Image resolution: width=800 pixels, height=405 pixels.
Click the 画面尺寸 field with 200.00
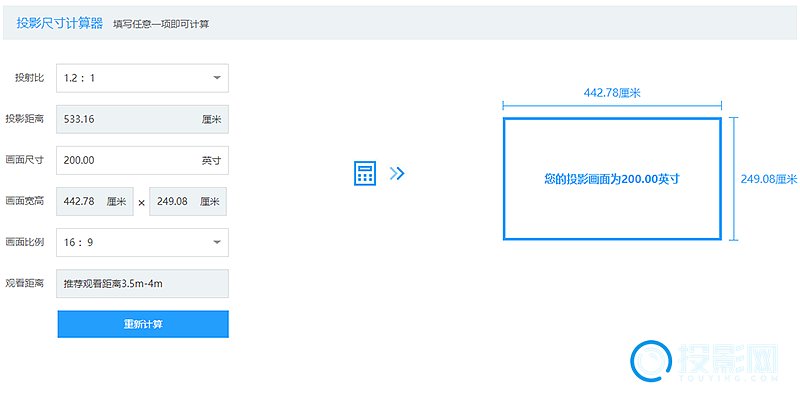point(142,160)
